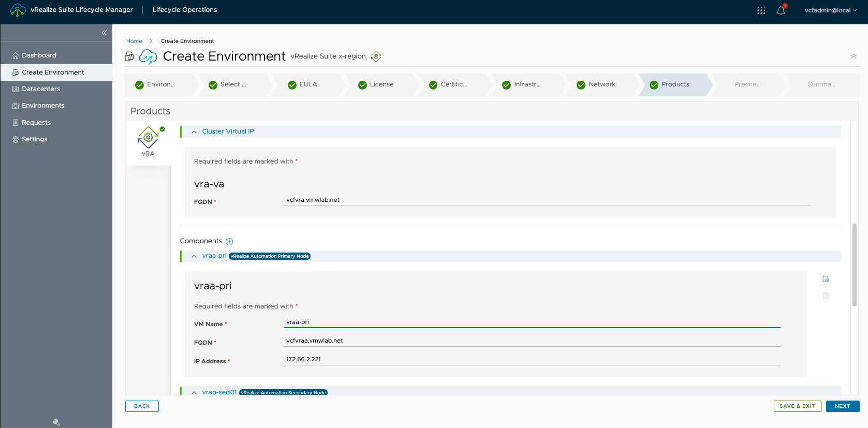Click the products panel vertical scrollbar
The width and height of the screenshot is (868, 428).
coord(855,264)
